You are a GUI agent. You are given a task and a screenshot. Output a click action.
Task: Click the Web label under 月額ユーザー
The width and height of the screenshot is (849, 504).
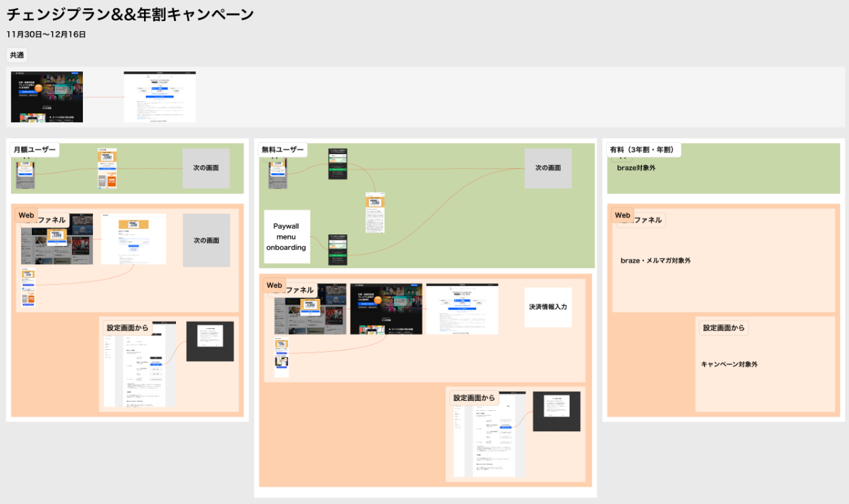tap(26, 215)
